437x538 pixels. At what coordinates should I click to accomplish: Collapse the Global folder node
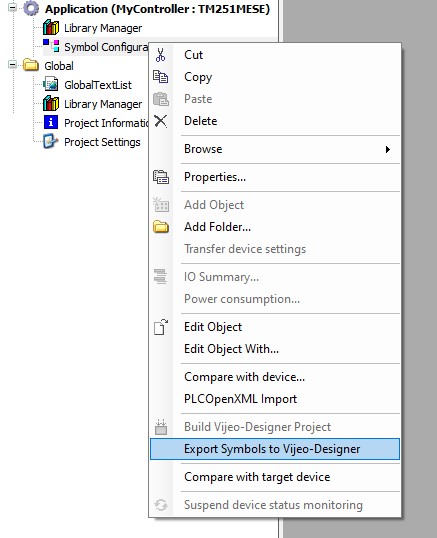point(12,64)
